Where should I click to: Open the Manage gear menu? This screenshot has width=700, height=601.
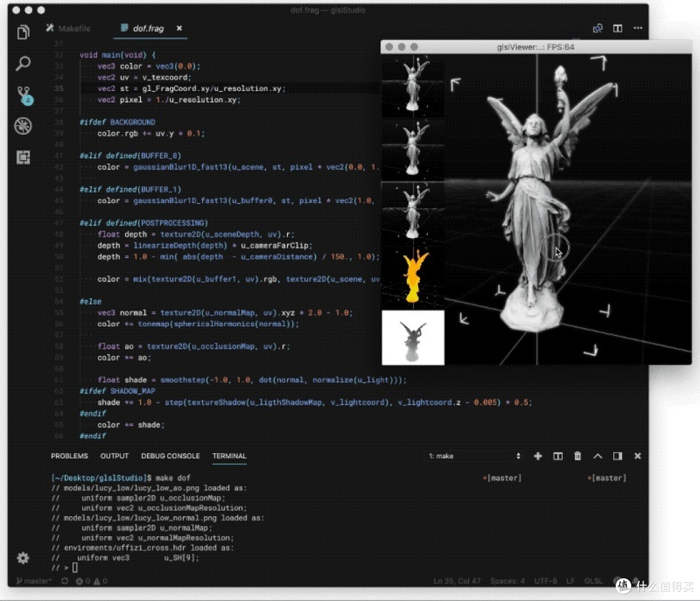pos(23,558)
